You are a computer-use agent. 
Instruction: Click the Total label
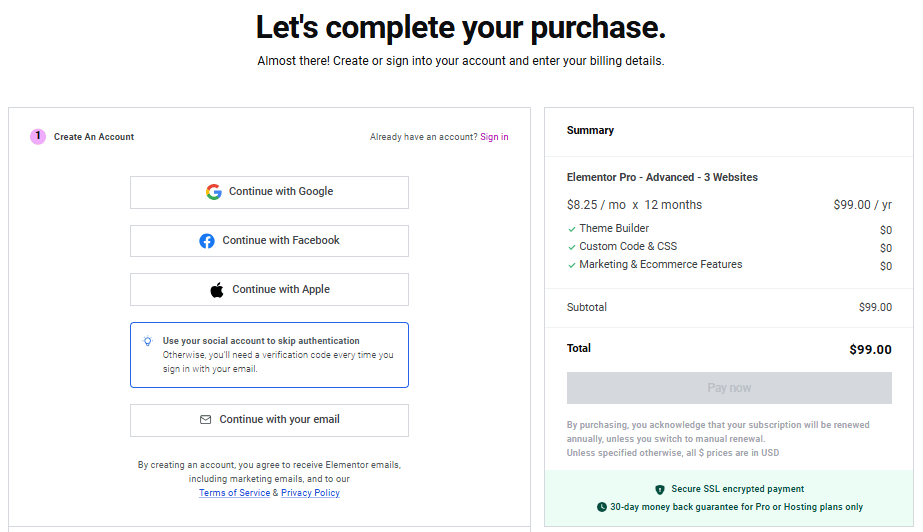579,348
